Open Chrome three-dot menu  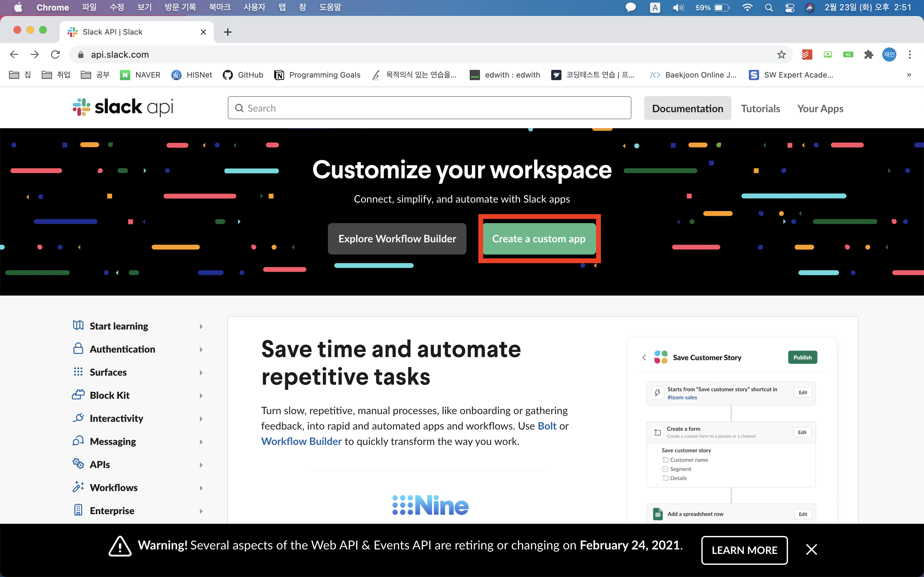pos(910,54)
